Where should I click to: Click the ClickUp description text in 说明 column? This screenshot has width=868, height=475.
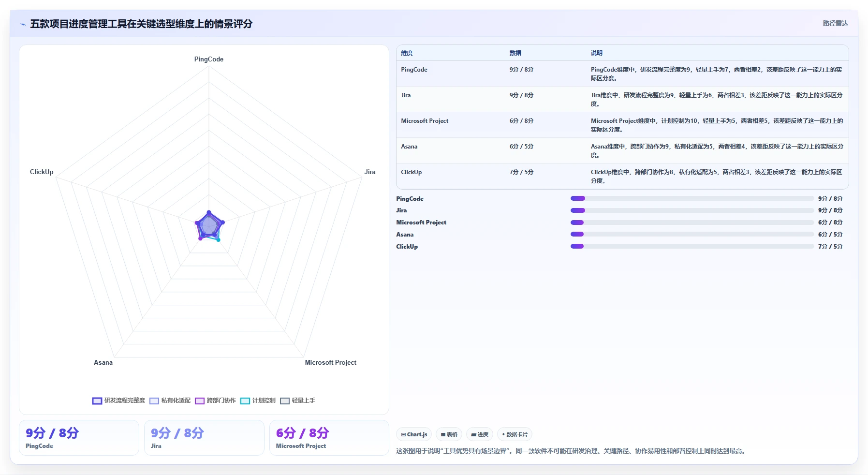pyautogui.click(x=716, y=177)
